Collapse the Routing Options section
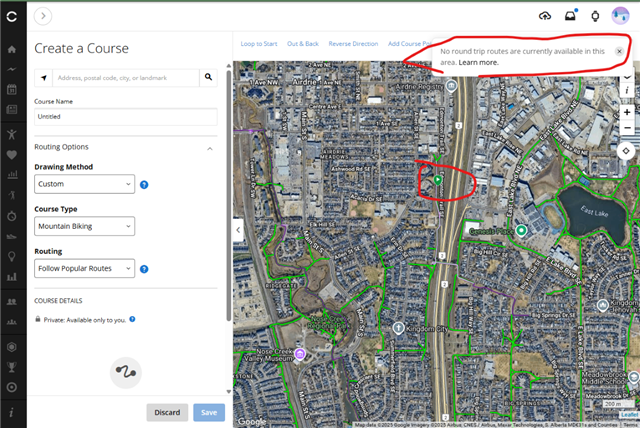The image size is (640, 428). click(210, 148)
